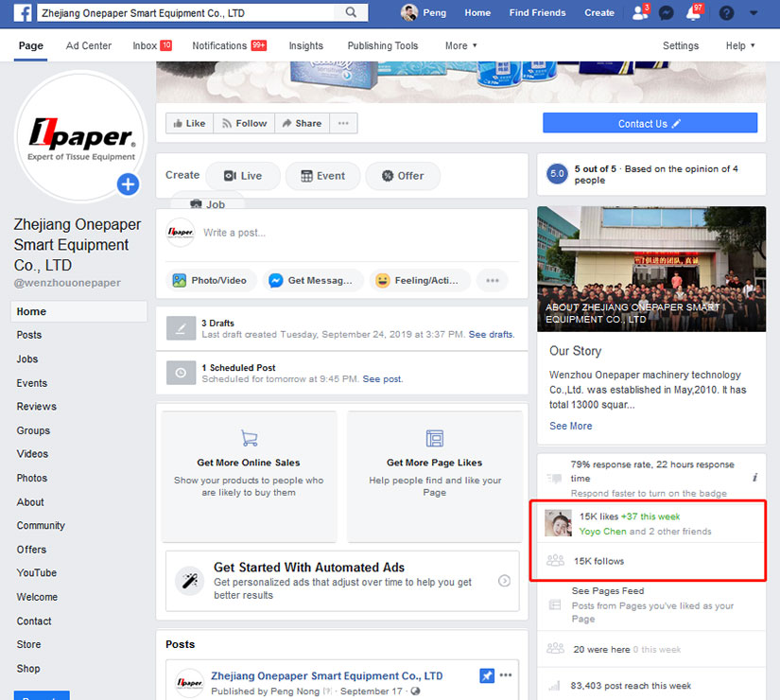Click the Find Friends link

(537, 13)
